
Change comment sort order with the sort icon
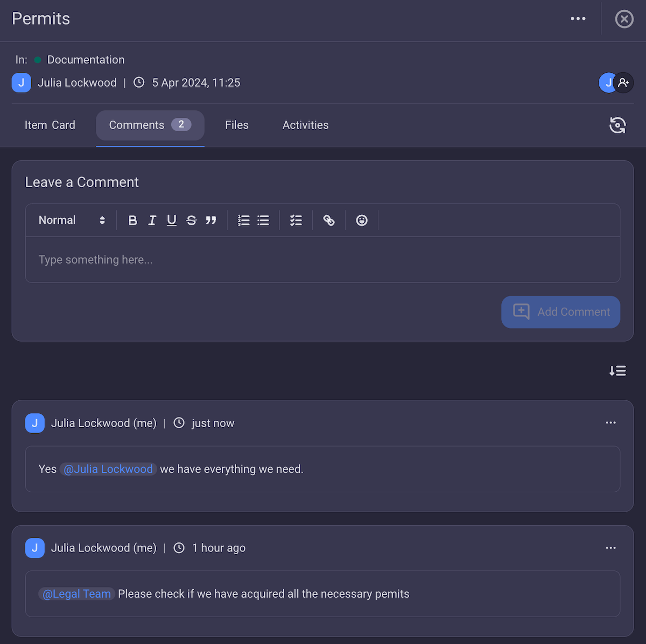coord(617,371)
